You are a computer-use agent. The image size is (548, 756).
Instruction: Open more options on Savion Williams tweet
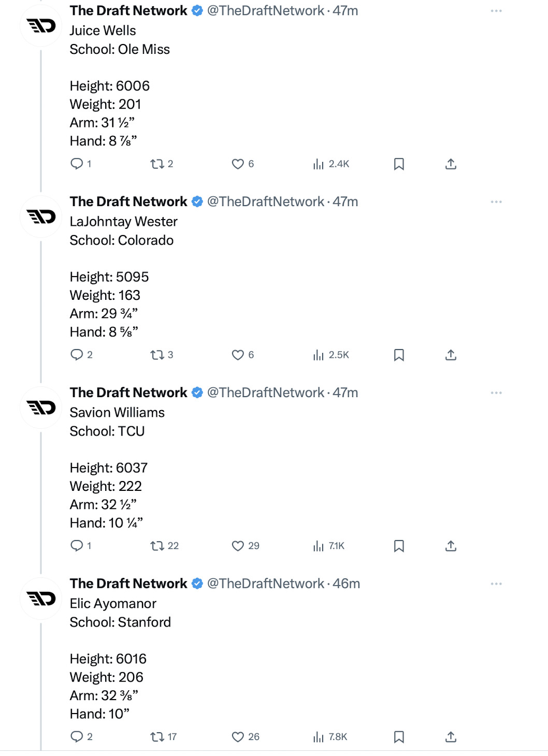496,393
